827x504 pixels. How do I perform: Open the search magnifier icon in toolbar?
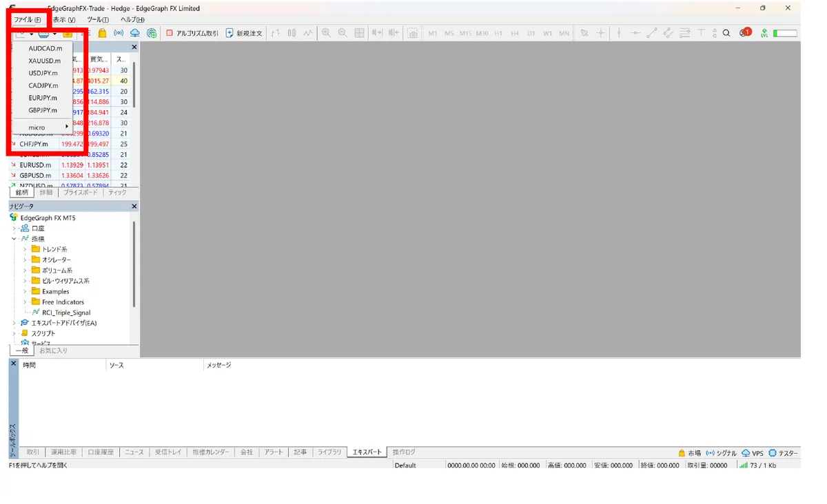(726, 33)
